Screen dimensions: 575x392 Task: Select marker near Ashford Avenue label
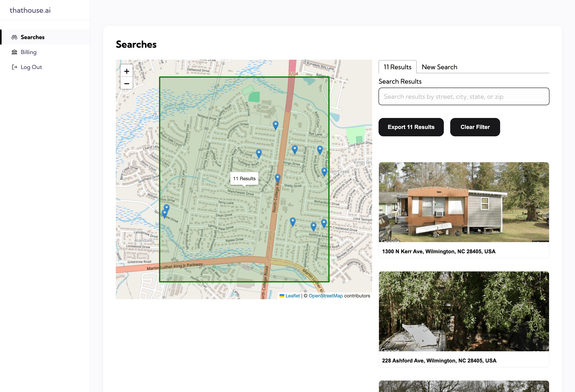(x=313, y=227)
